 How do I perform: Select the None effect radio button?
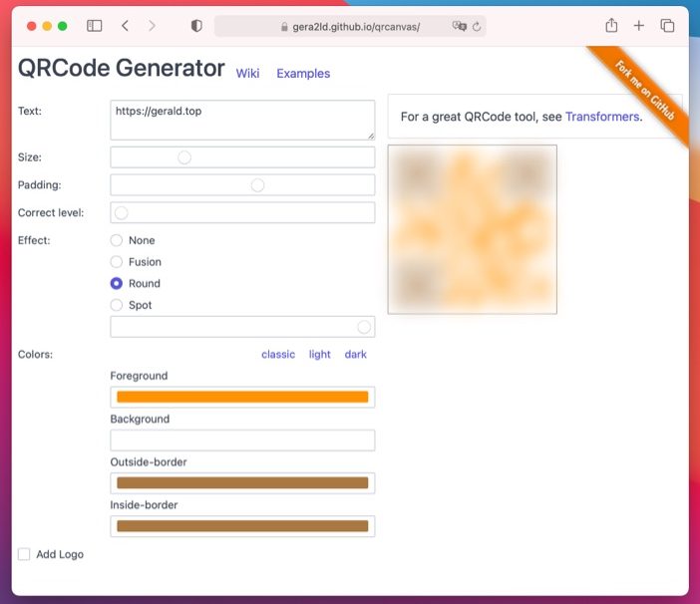[117, 240]
